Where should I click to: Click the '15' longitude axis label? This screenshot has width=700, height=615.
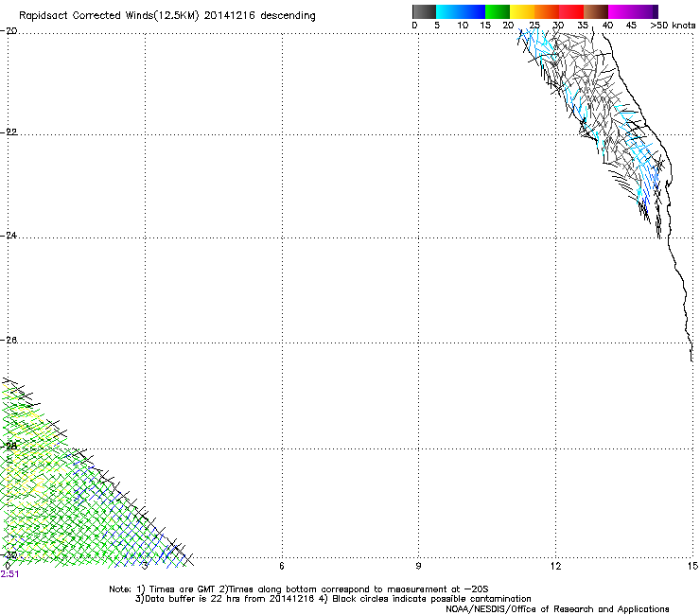692,567
